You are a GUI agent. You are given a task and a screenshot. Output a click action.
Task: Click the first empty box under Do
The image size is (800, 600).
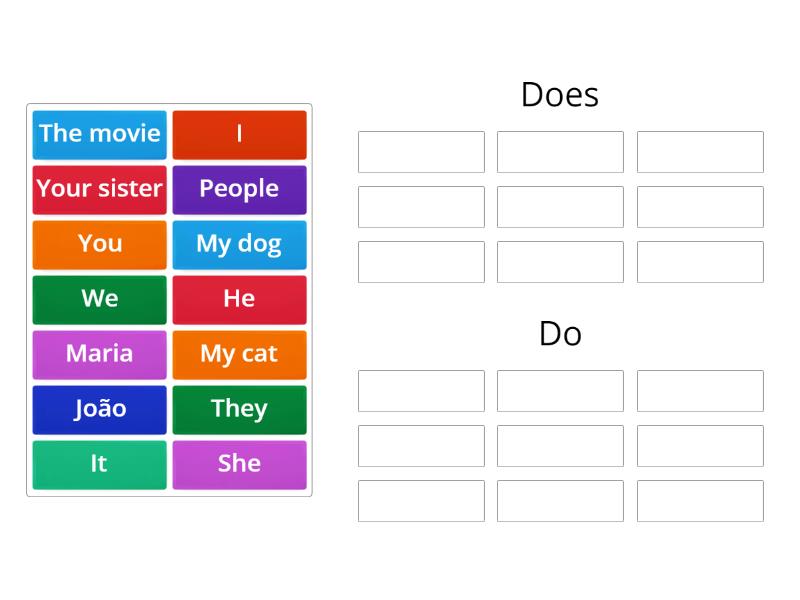421,391
